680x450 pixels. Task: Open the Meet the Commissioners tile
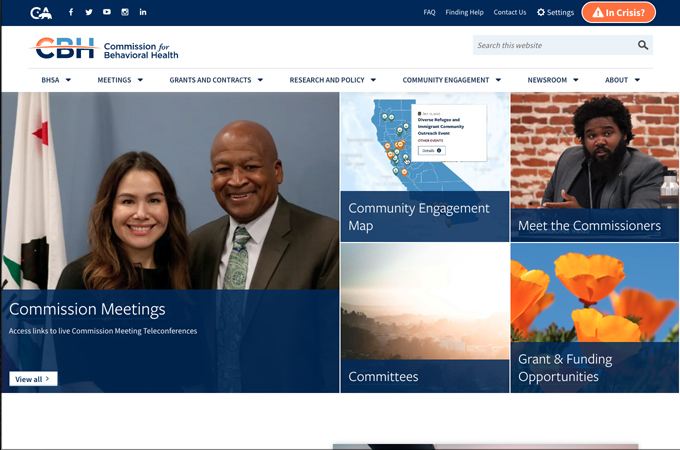(x=595, y=167)
